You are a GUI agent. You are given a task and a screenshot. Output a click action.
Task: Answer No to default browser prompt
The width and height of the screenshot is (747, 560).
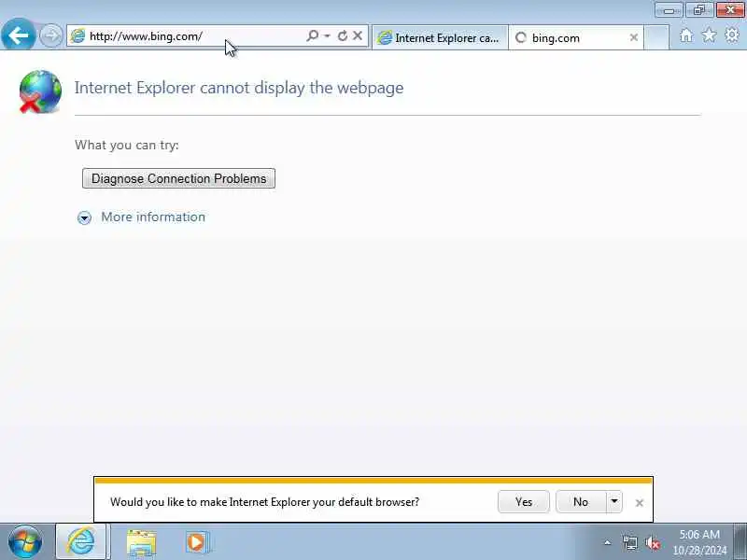pos(581,502)
